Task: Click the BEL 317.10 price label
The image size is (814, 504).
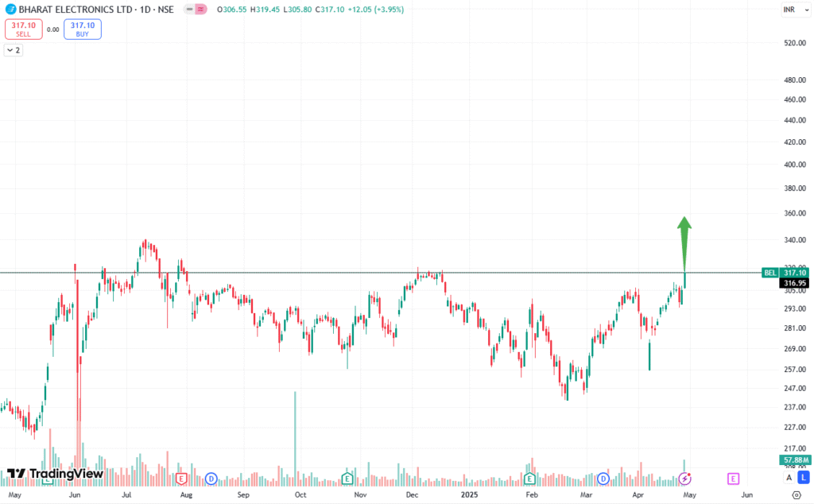Action: coord(785,273)
